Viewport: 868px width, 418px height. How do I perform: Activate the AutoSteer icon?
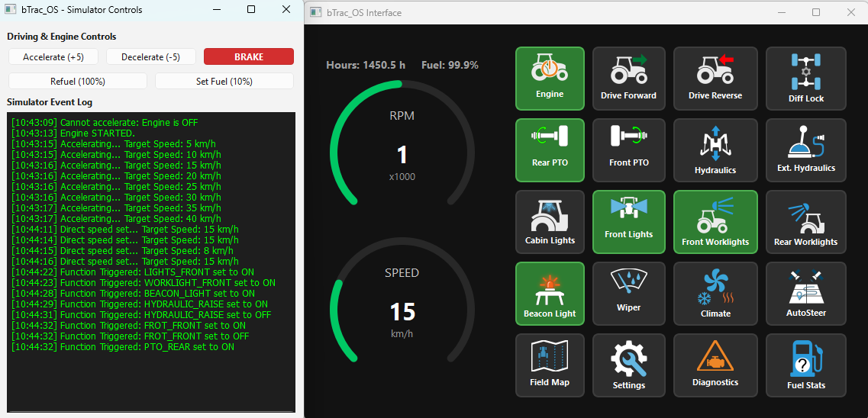806,287
